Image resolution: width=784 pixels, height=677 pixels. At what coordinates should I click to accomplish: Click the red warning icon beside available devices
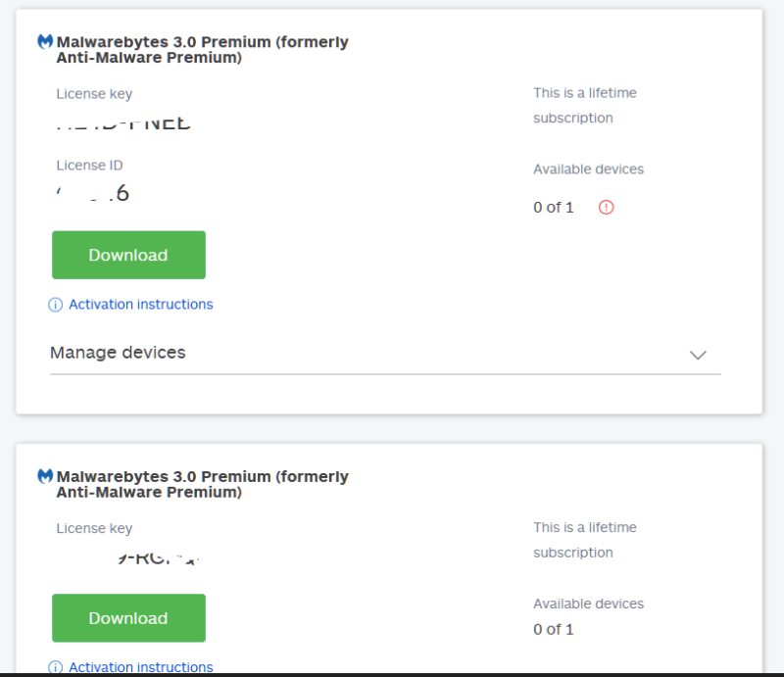click(x=606, y=207)
